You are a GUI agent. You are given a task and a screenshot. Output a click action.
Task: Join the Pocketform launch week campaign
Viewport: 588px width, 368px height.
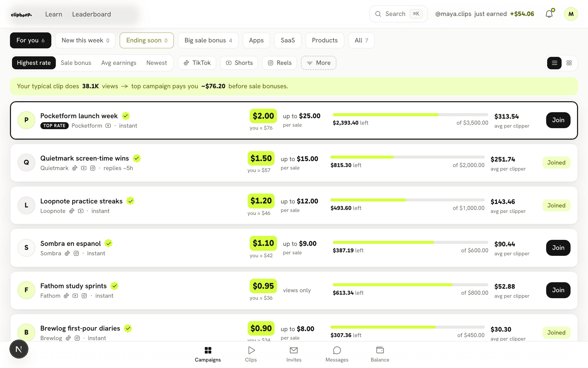point(558,120)
